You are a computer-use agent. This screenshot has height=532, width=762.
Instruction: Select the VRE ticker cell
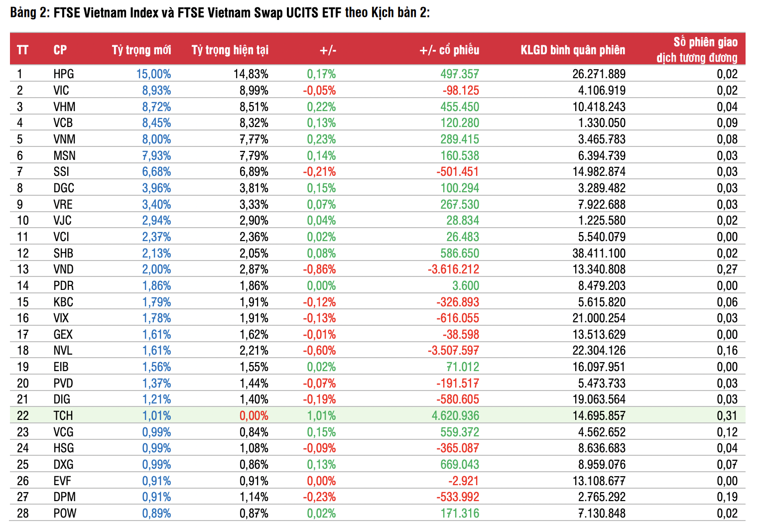point(63,204)
